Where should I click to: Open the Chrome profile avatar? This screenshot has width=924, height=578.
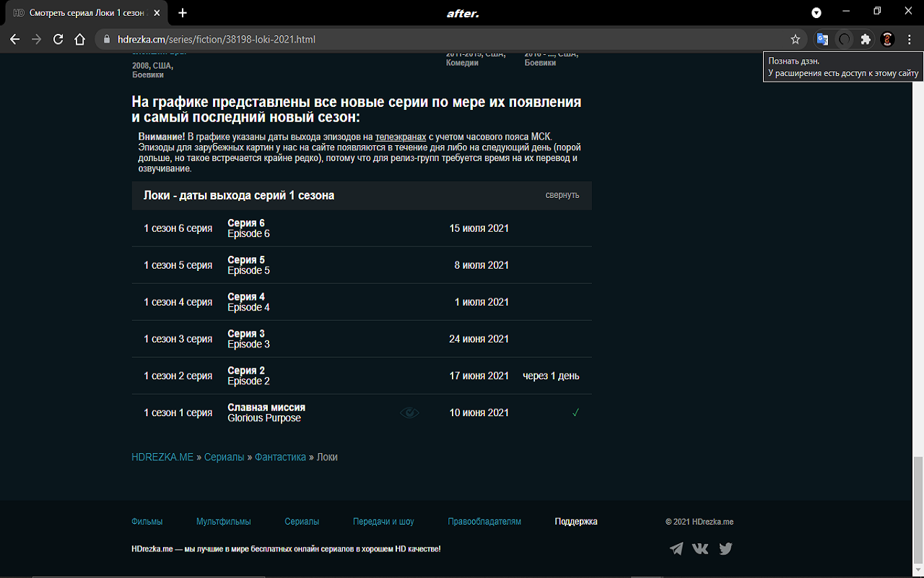888,40
